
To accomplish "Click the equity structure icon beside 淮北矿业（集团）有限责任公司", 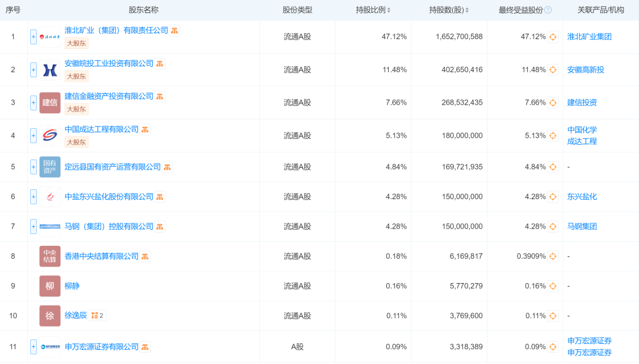I will [175, 31].
